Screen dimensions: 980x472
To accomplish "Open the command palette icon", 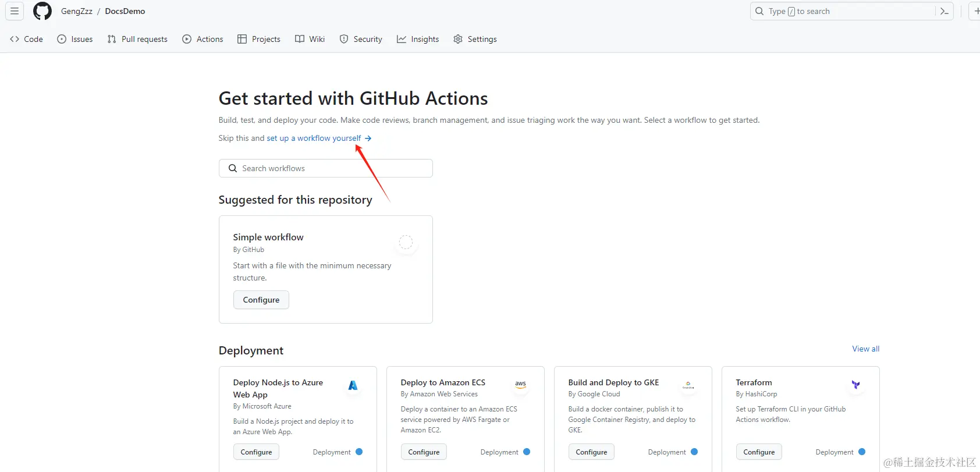I will click(944, 11).
